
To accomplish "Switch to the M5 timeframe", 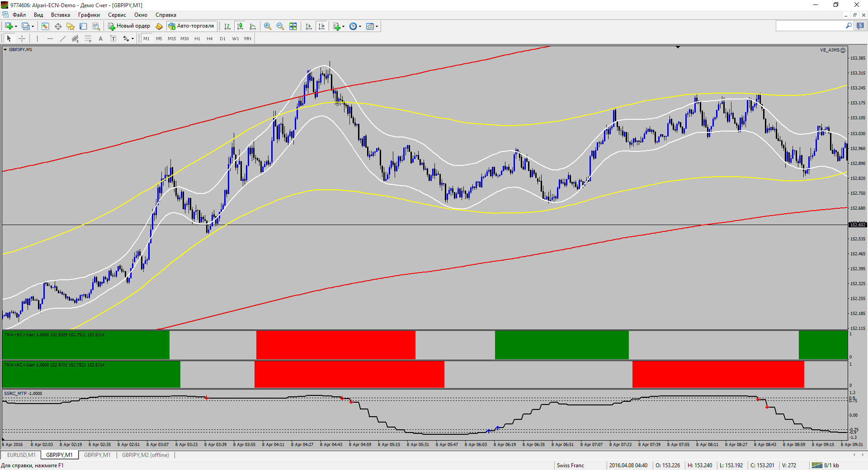I will click(159, 38).
